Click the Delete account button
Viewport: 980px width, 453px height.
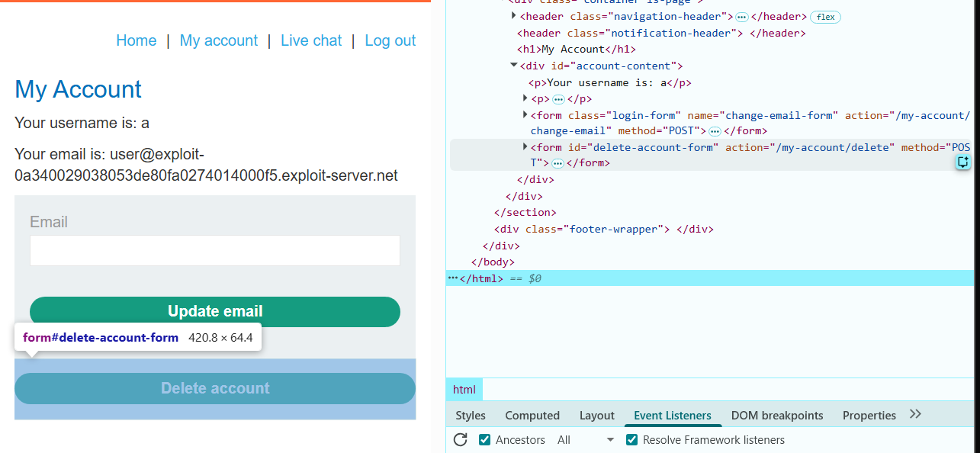pos(215,388)
